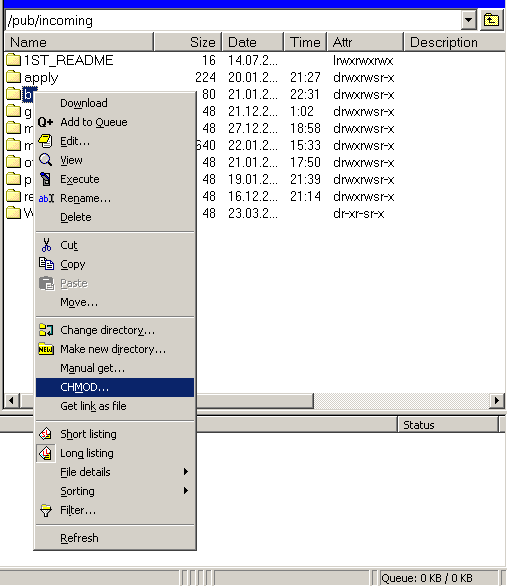
Task: Select CHMOD... from the context menu
Action: pyautogui.click(x=115, y=387)
